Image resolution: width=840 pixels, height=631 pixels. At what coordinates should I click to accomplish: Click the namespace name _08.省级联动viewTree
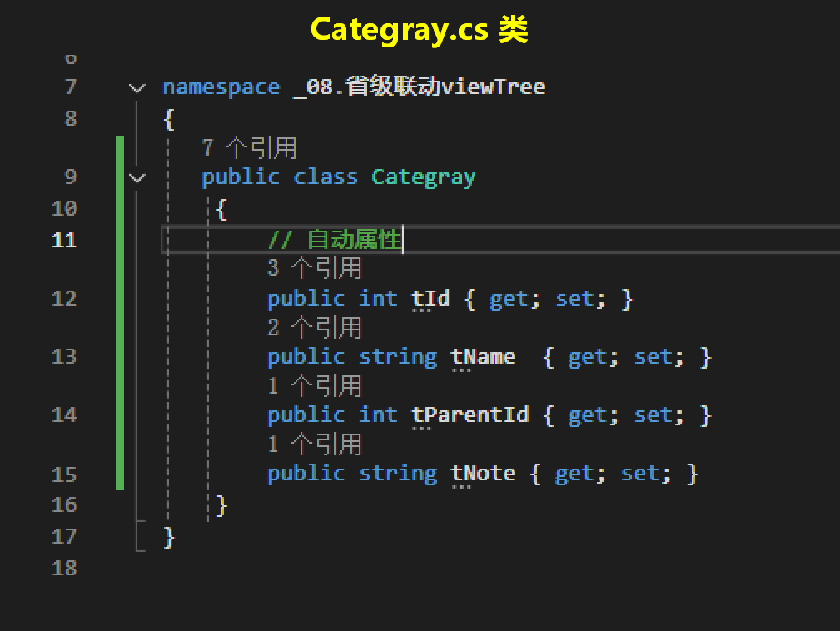pos(419,87)
